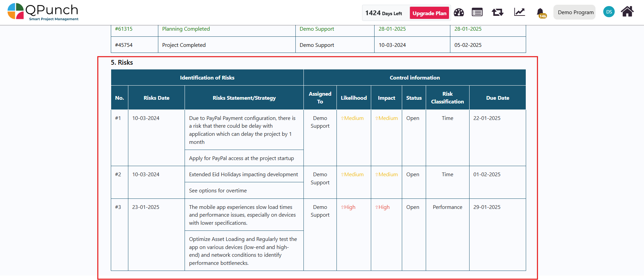644x280 pixels.
Task: Open the DS user avatar menu
Action: [609, 12]
